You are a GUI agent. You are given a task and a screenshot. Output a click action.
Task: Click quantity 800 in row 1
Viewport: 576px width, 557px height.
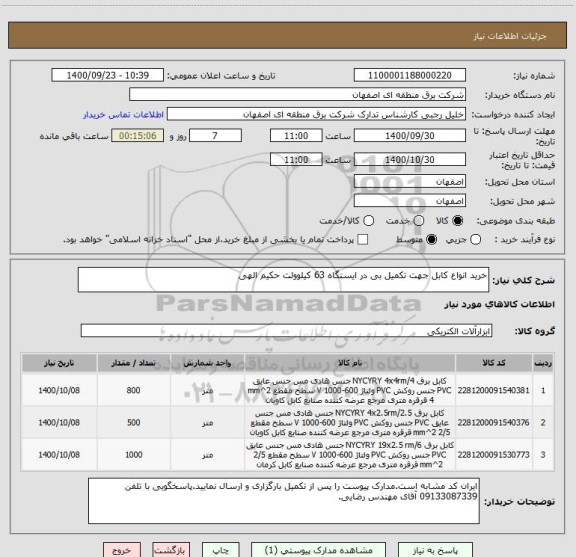point(133,390)
